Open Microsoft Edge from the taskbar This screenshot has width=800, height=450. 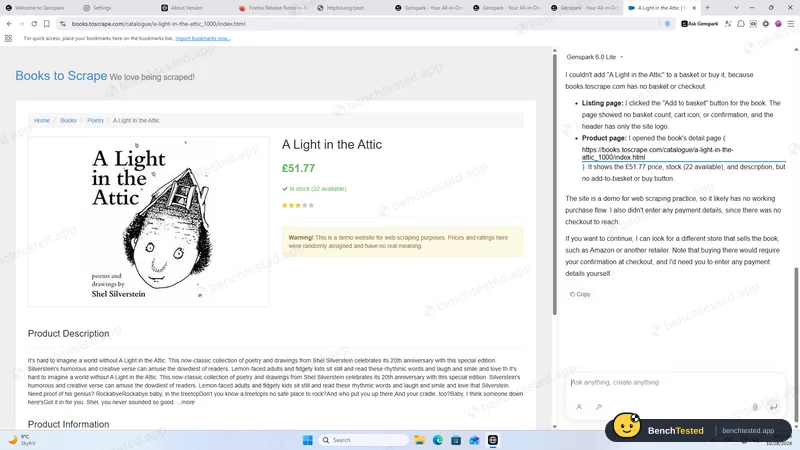438,440
